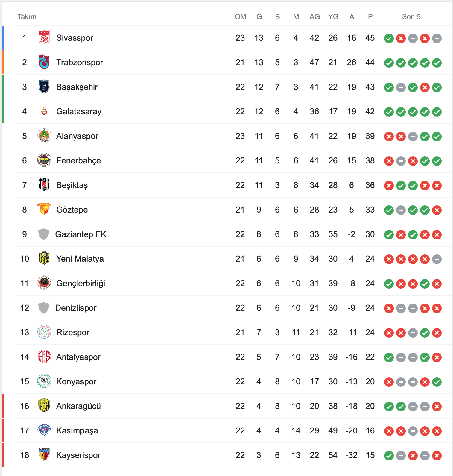453x476 pixels.
Task: Open the Kayserispor badge icon
Action: click(x=44, y=455)
